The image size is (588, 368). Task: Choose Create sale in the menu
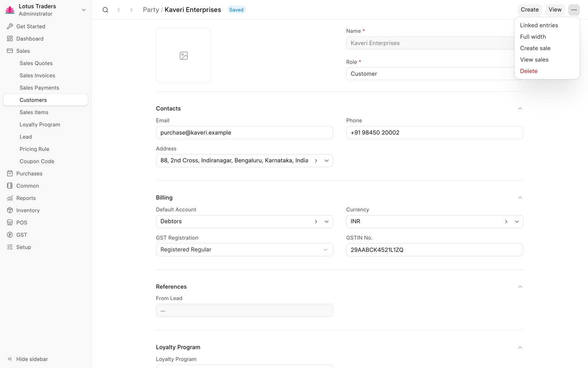click(547, 48)
